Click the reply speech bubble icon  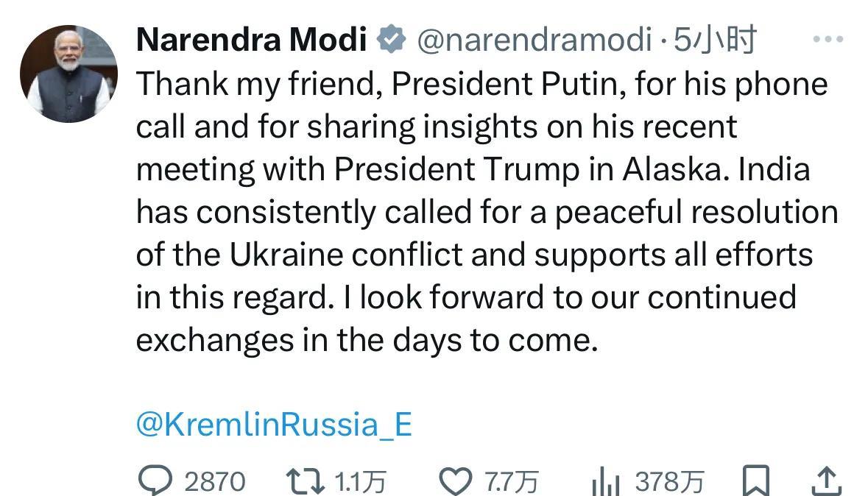(x=155, y=482)
